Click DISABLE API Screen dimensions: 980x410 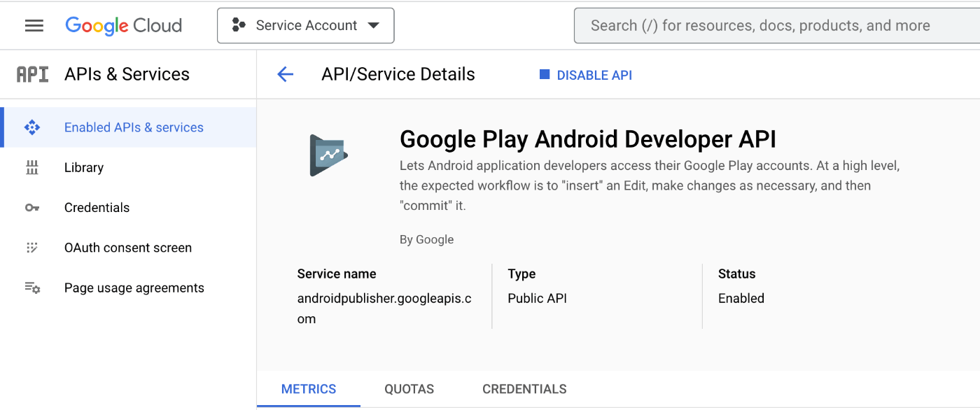coord(594,75)
